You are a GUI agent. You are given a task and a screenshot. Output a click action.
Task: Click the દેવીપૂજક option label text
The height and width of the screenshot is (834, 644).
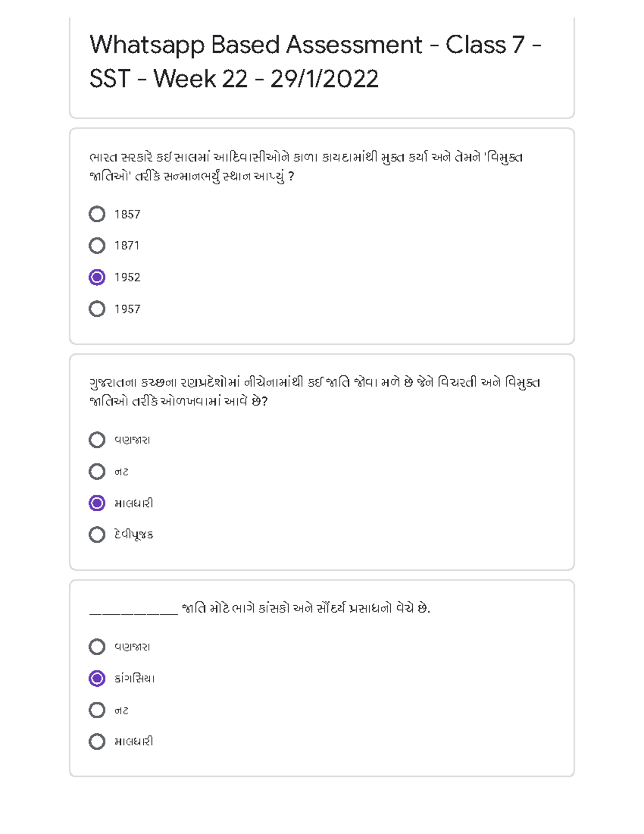(132, 534)
